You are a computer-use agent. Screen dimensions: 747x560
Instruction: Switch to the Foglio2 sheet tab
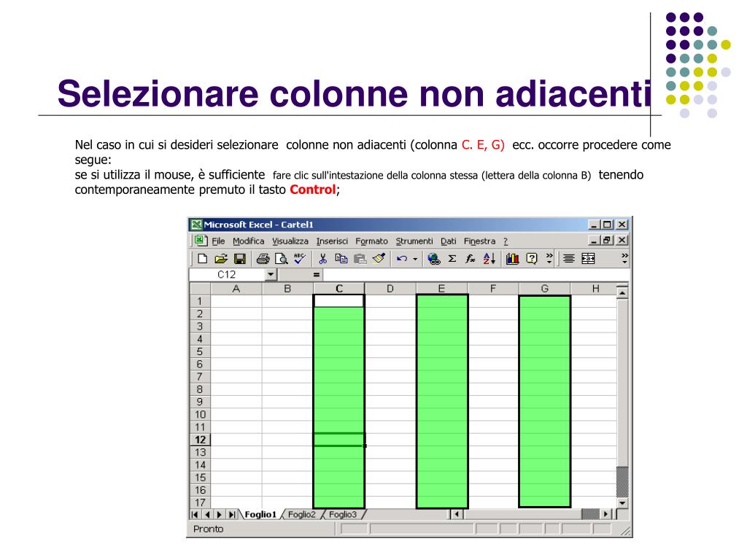click(301, 514)
